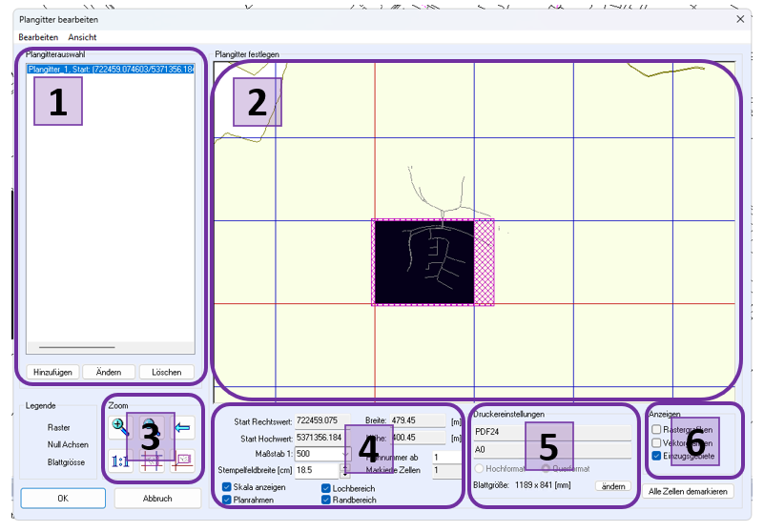The height and width of the screenshot is (532, 764).
Task: Uncheck the Planrahmen checkbox
Action: point(227,500)
